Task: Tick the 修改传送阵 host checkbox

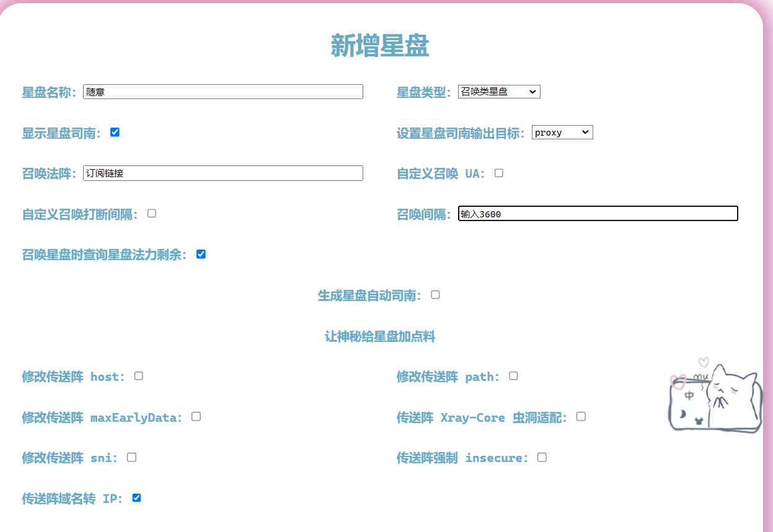Action: pos(139,376)
